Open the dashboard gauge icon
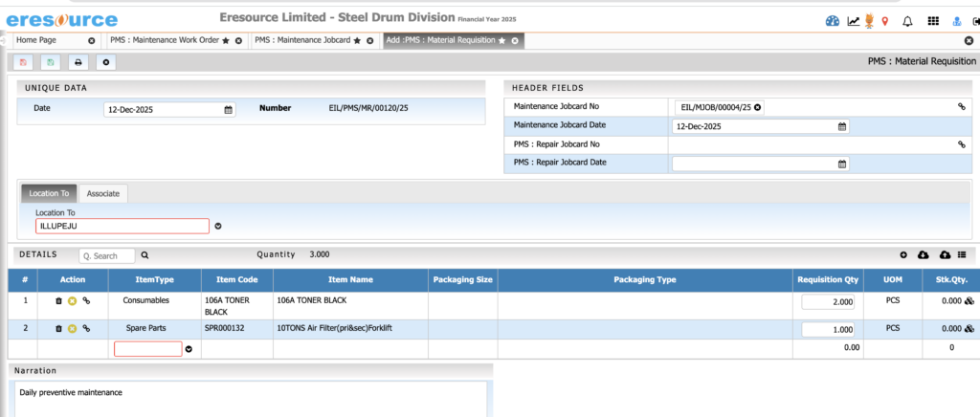This screenshot has width=980, height=417. pos(831,21)
